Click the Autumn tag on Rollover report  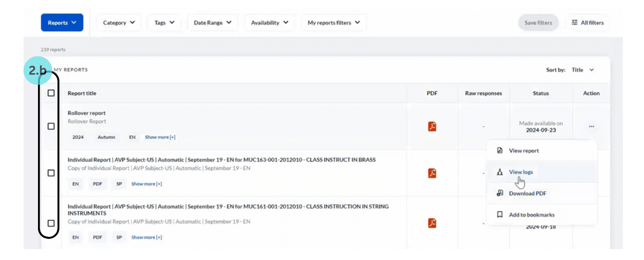[x=106, y=137]
